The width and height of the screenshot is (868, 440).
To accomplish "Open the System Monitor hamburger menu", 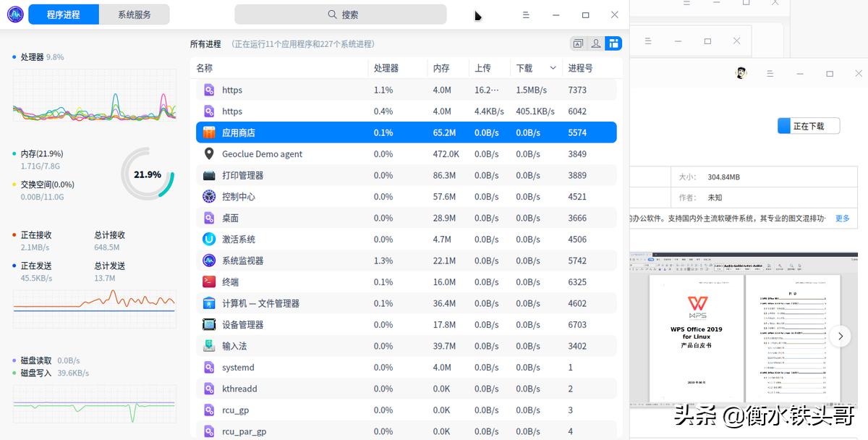I will click(526, 14).
